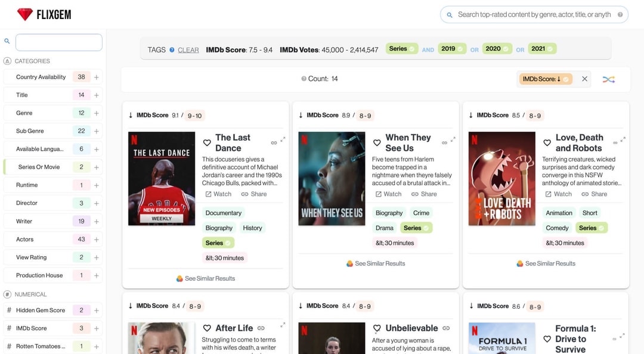Favorite Unbelievable with heart icon
Viewport: 644px width, 354px height.
(x=377, y=328)
